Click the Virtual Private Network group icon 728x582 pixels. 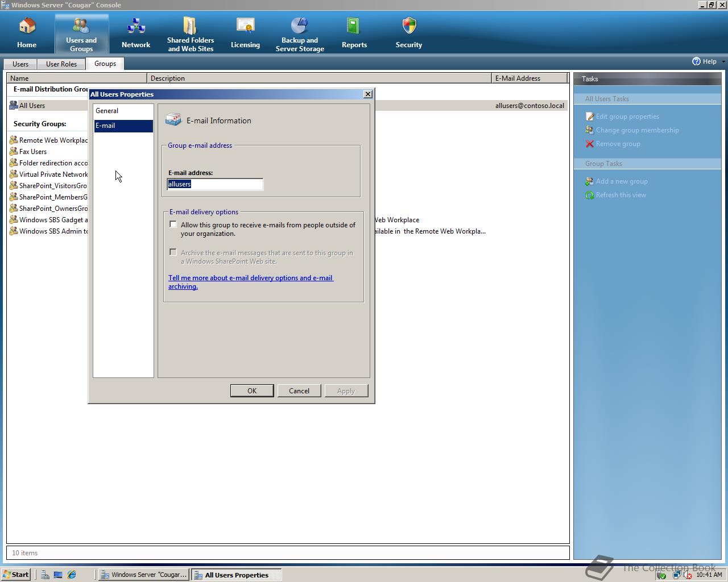click(x=14, y=174)
